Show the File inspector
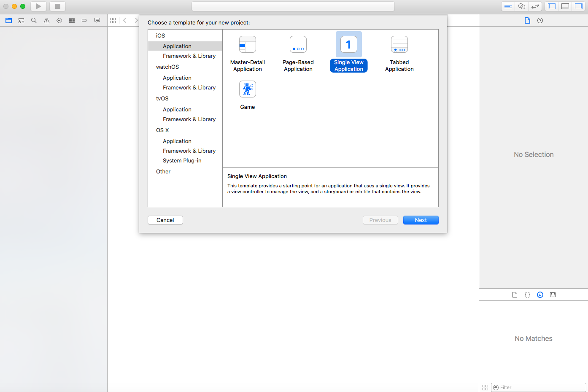The image size is (588, 392). point(527,20)
